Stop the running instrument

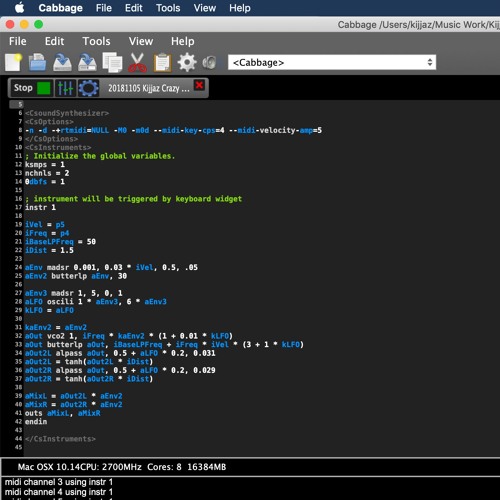(31, 88)
